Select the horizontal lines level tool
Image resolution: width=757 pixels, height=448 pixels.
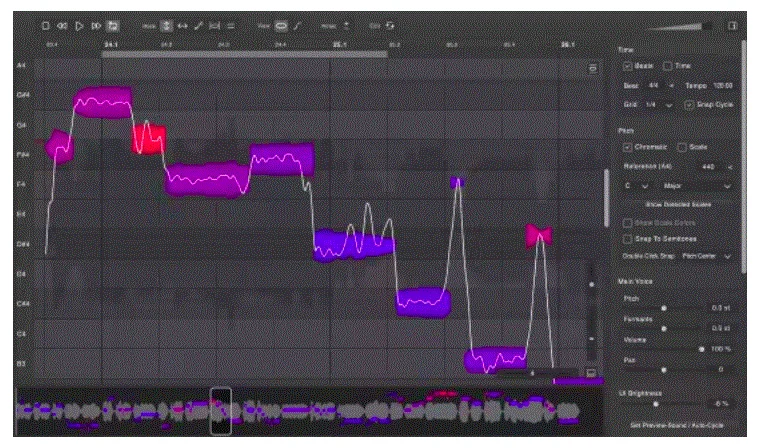coord(231,26)
